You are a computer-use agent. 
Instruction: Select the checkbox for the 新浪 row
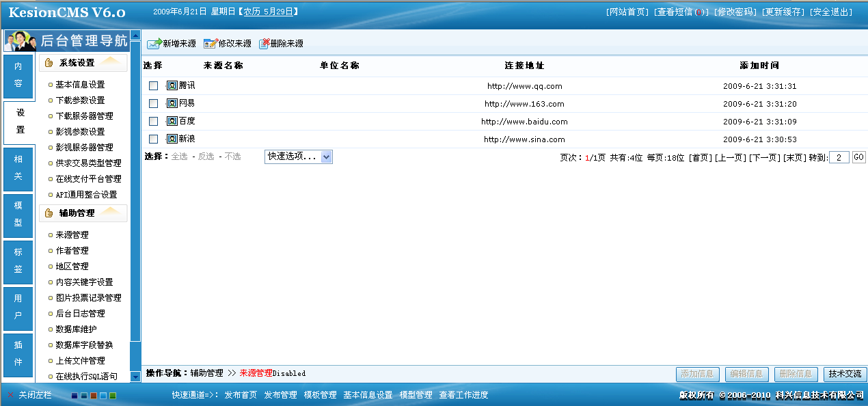pyautogui.click(x=154, y=139)
